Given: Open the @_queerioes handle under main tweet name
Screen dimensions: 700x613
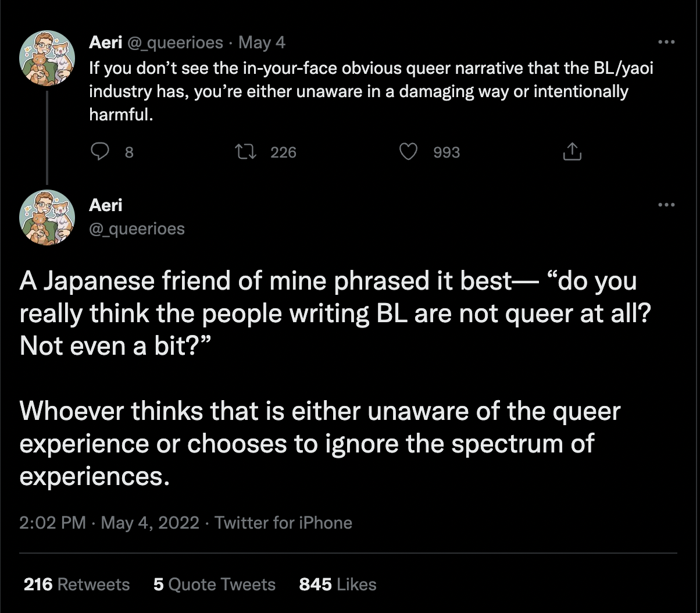Looking at the screenshot, I should [137, 229].
